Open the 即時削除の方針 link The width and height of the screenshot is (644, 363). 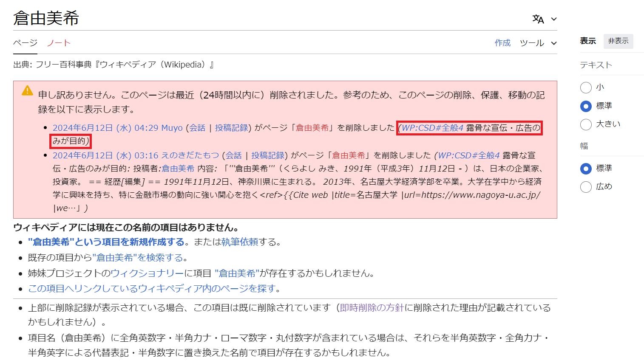pos(372,308)
